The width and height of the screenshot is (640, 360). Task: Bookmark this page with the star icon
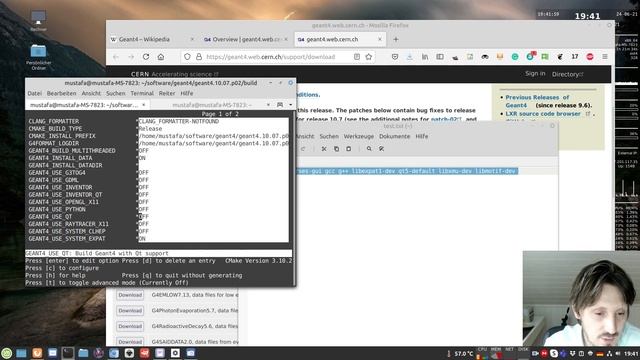pyautogui.click(x=369, y=57)
